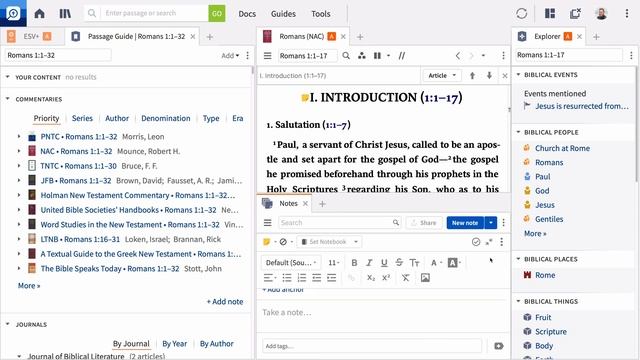The height and width of the screenshot is (360, 640).
Task: Collapse the Biblical People section
Action: point(518,132)
